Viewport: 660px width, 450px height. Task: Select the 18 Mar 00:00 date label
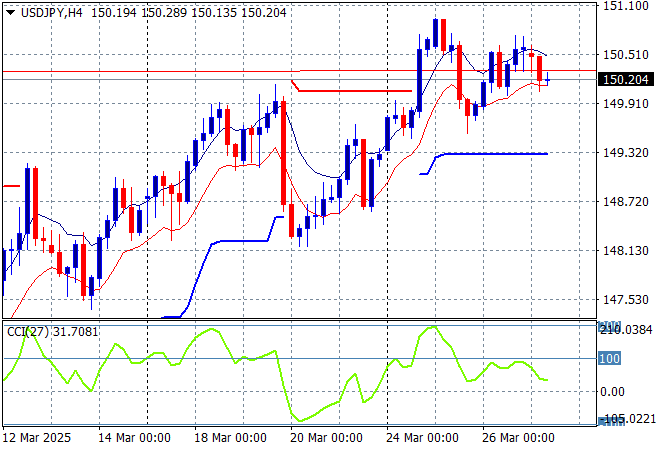tap(230, 438)
